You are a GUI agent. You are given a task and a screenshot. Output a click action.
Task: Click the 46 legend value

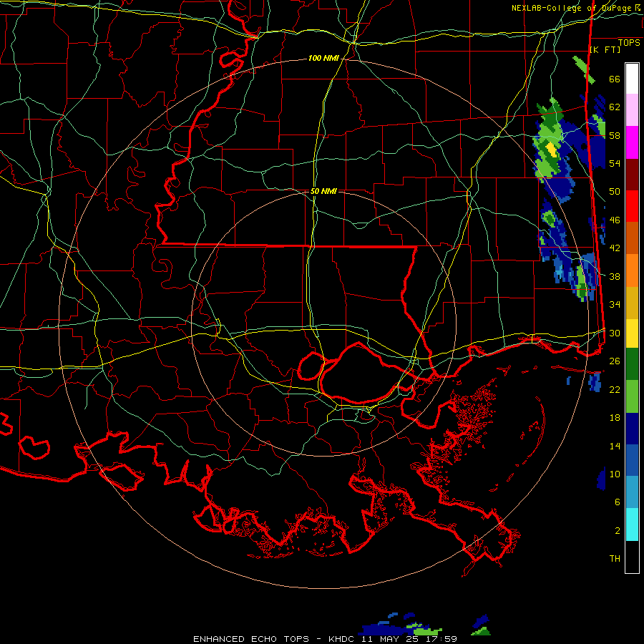[x=615, y=220]
